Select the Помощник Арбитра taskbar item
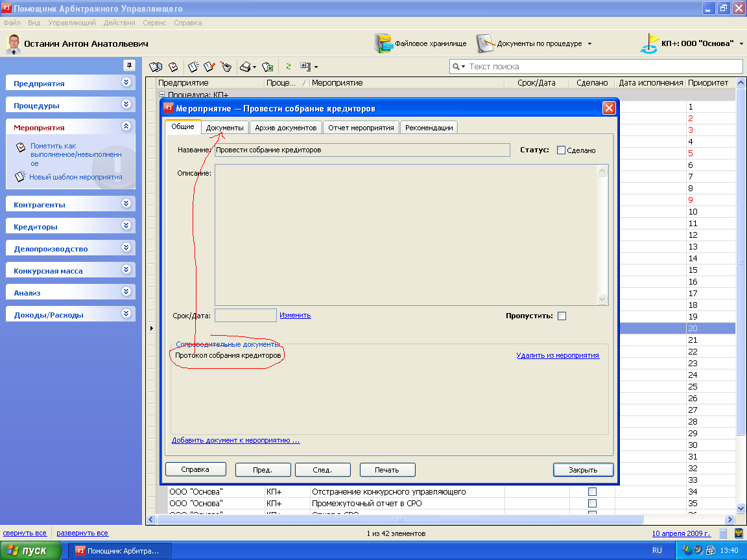The height and width of the screenshot is (560, 747). tap(120, 551)
